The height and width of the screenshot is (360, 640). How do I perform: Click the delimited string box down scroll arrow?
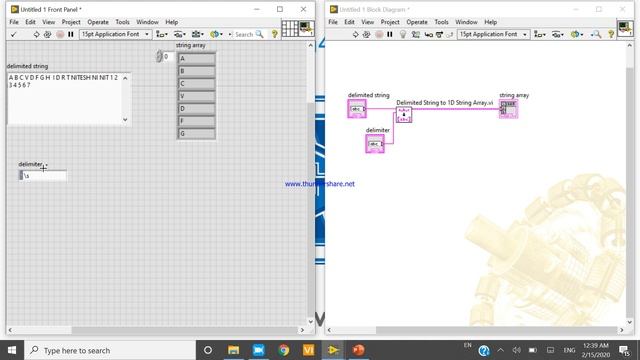[125, 120]
